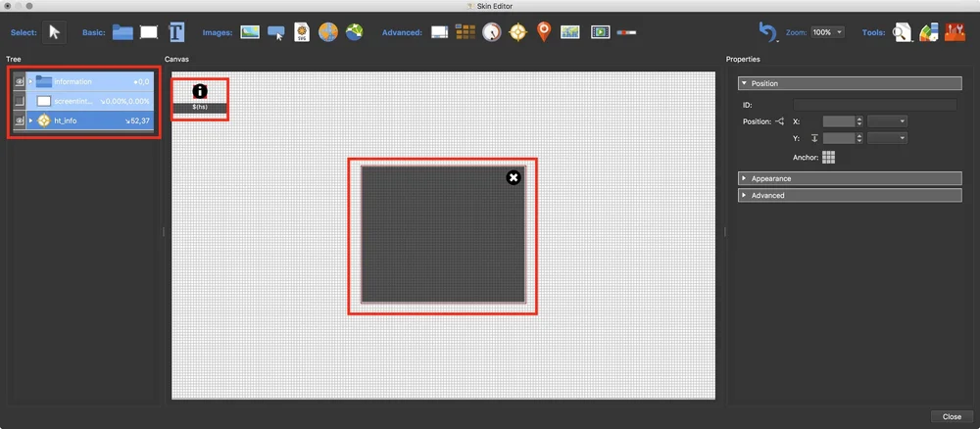Add an Image element from toolbar
The image size is (980, 429).
[250, 32]
